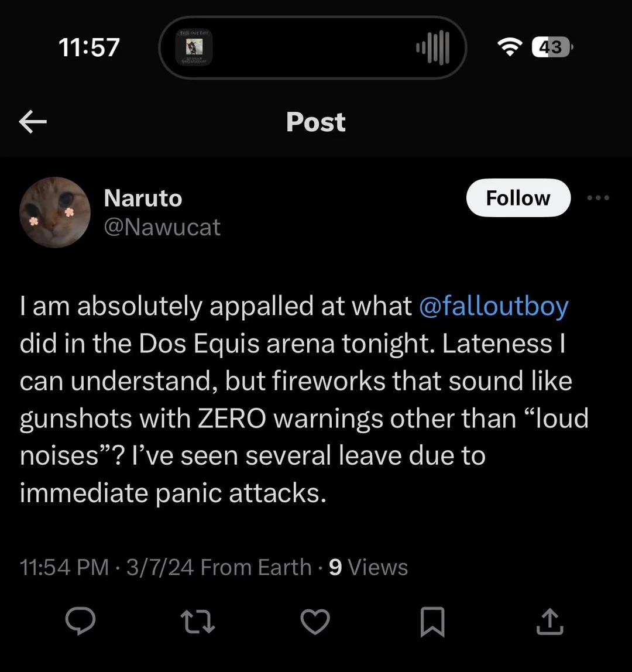Image resolution: width=632 pixels, height=672 pixels.
Task: Like the post with the heart
Action: [315, 621]
